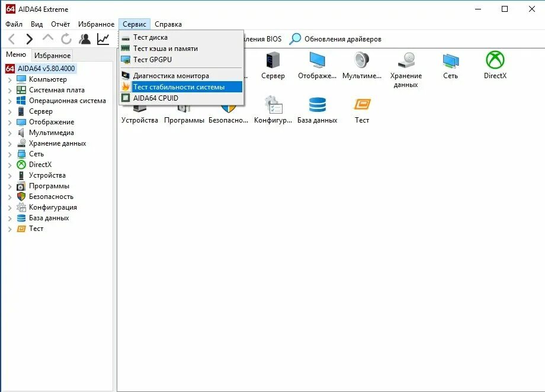
Task: Expand the Мультимедиа tree node
Action: [9, 133]
